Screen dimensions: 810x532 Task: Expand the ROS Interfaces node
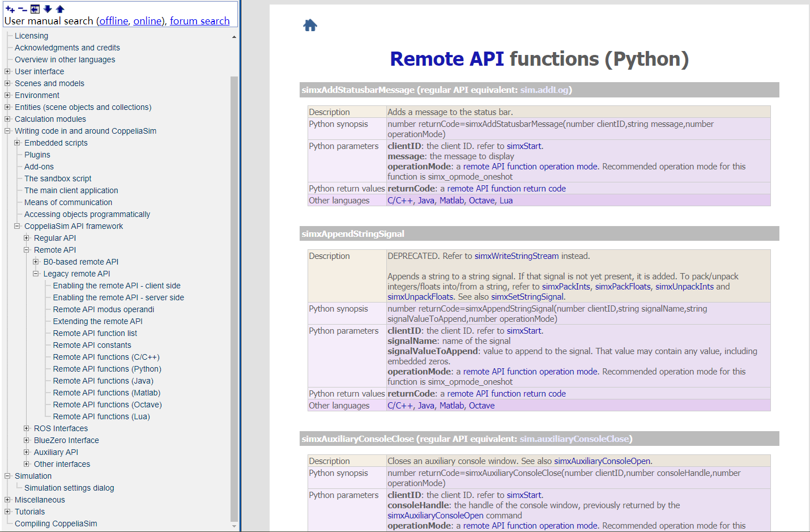[x=27, y=428]
